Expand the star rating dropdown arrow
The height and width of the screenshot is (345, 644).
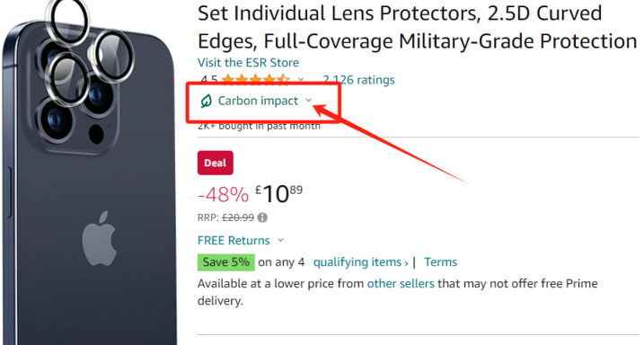point(301,79)
